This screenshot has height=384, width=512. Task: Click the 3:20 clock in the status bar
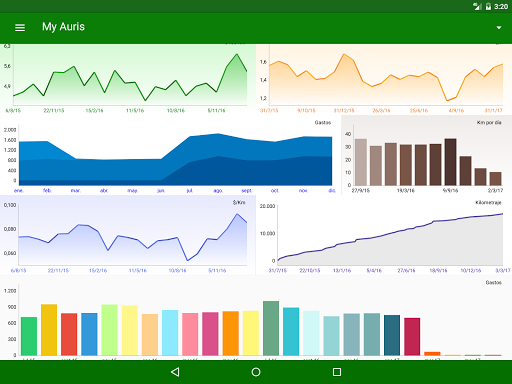pos(501,6)
